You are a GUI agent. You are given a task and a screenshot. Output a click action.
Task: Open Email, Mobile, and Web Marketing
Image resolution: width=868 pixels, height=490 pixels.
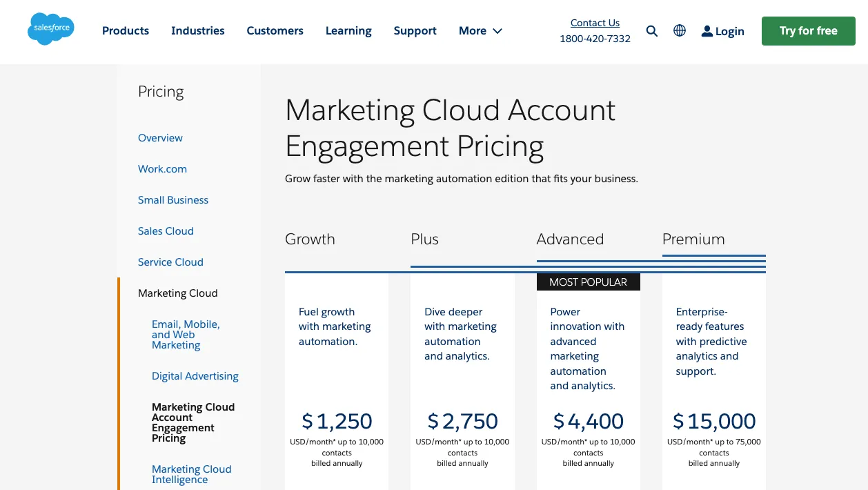tap(186, 335)
